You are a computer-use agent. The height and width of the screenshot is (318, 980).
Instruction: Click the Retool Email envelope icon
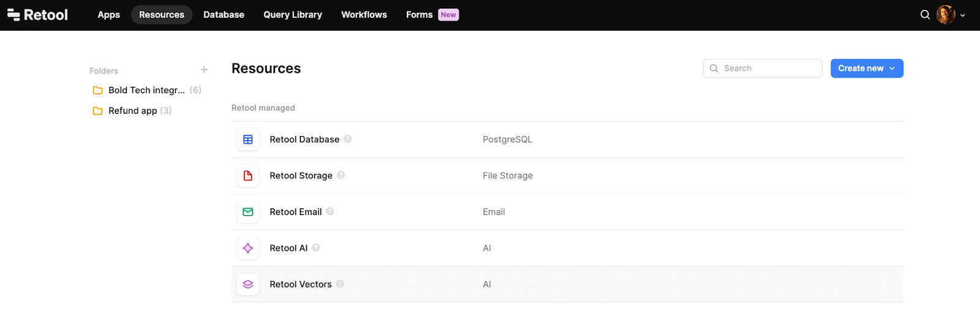(x=248, y=212)
